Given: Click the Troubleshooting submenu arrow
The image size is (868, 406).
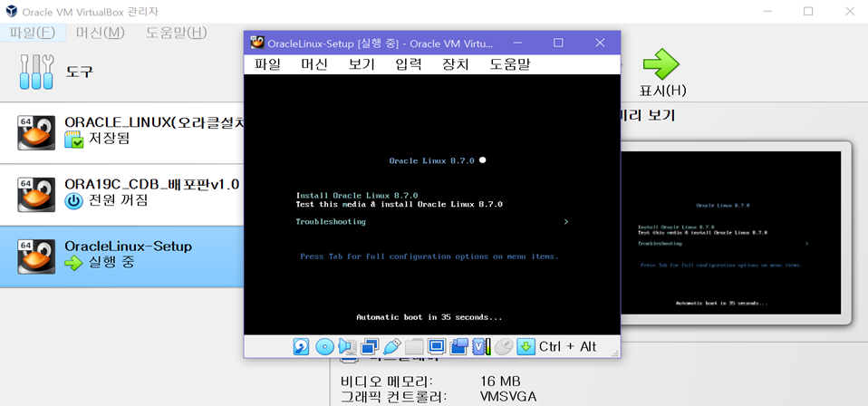Looking at the screenshot, I should point(565,222).
